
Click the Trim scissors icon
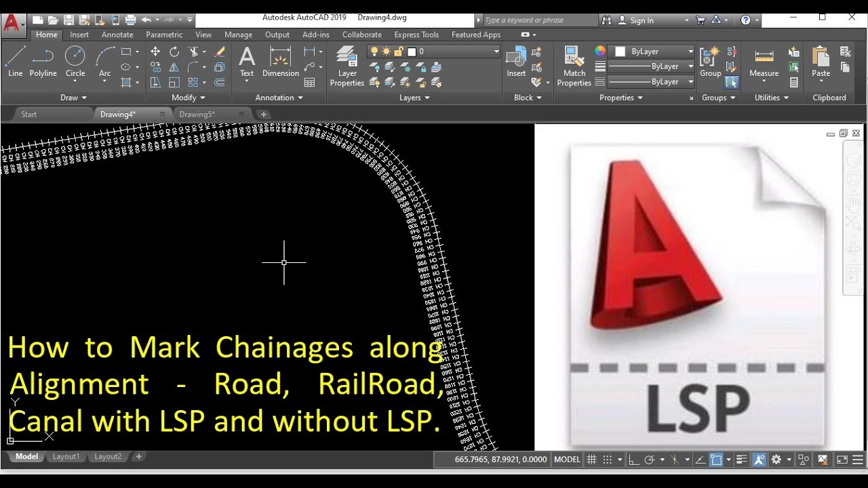[193, 52]
